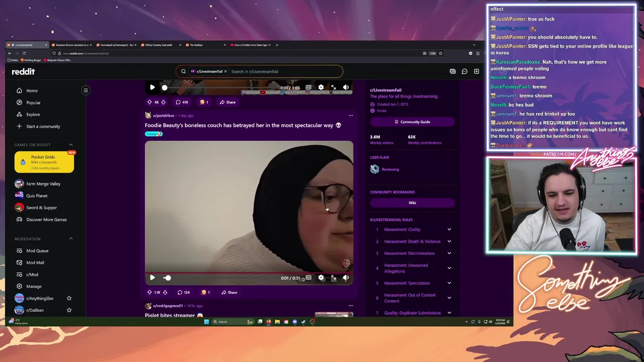
Task: Collapse the sidebar with the menu toggle
Action: [x=86, y=90]
